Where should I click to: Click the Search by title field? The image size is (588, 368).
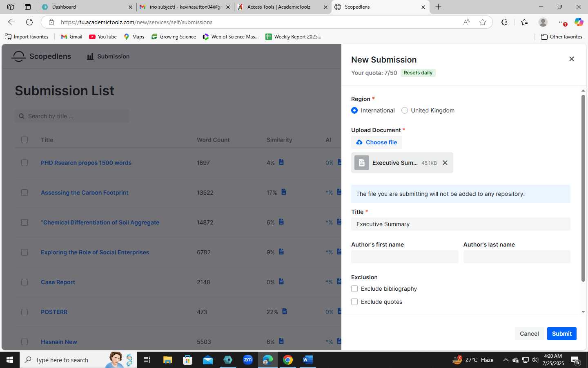(72, 116)
